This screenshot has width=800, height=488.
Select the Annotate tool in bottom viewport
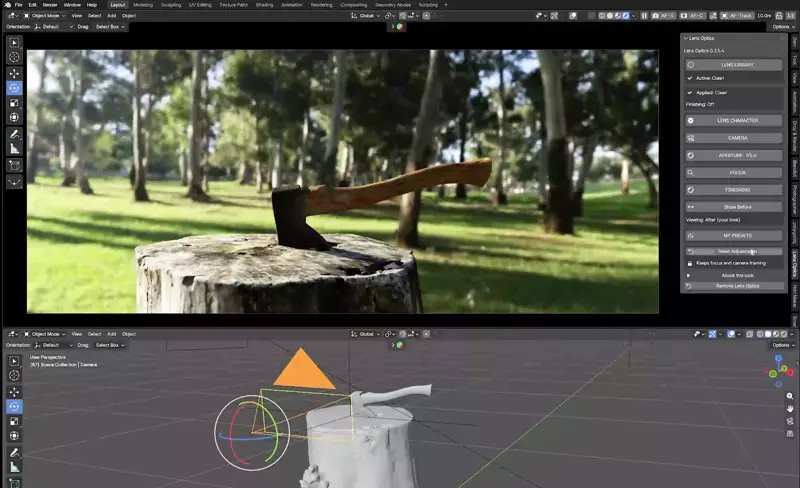pos(14,453)
